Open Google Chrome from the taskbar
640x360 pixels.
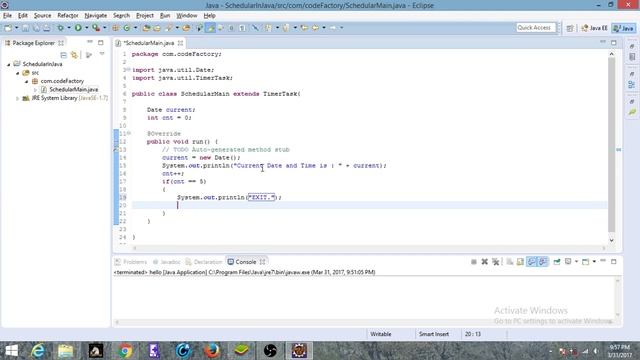click(125, 351)
